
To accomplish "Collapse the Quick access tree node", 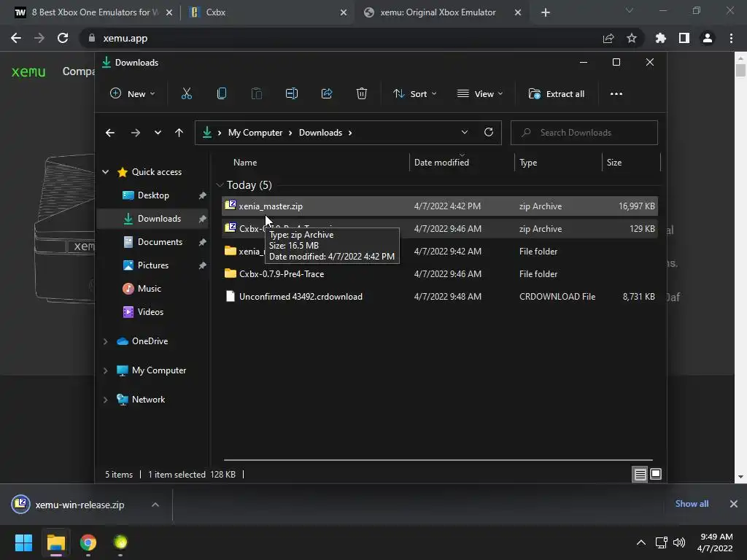I will 105,172.
